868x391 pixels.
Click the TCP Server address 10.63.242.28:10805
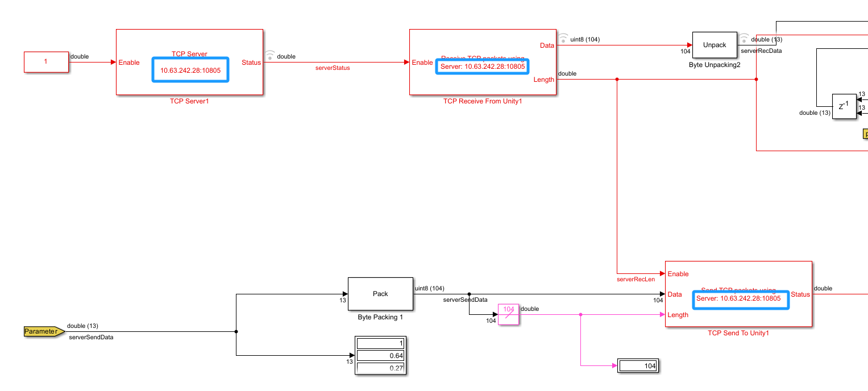click(x=190, y=70)
